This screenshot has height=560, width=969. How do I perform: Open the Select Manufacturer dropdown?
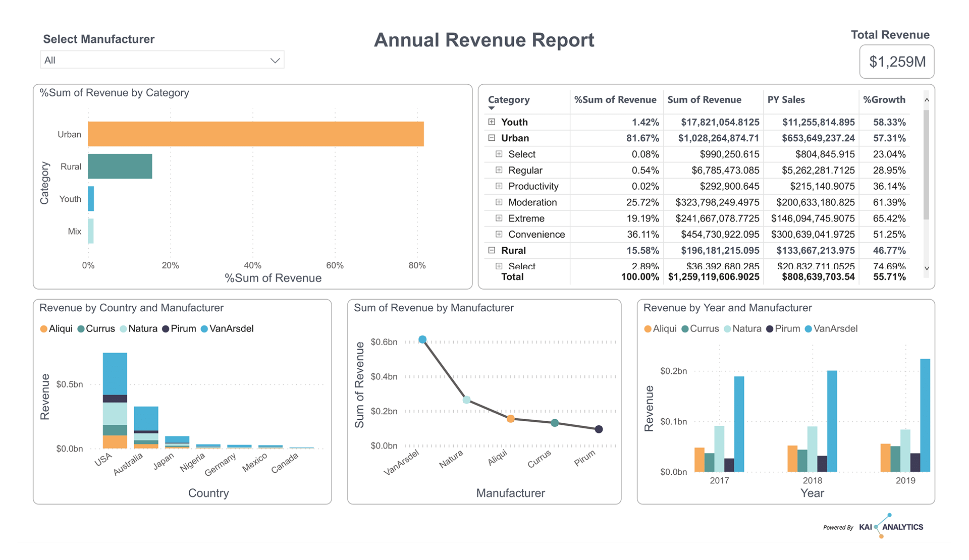click(162, 60)
